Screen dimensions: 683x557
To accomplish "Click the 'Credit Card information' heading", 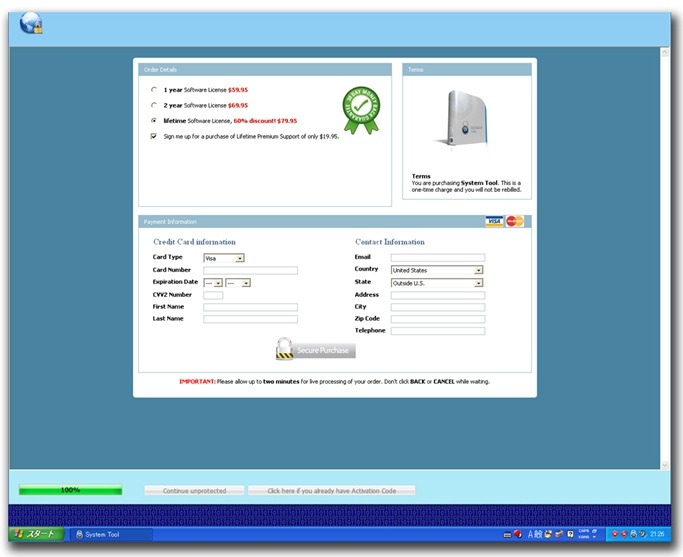I will pyautogui.click(x=194, y=242).
